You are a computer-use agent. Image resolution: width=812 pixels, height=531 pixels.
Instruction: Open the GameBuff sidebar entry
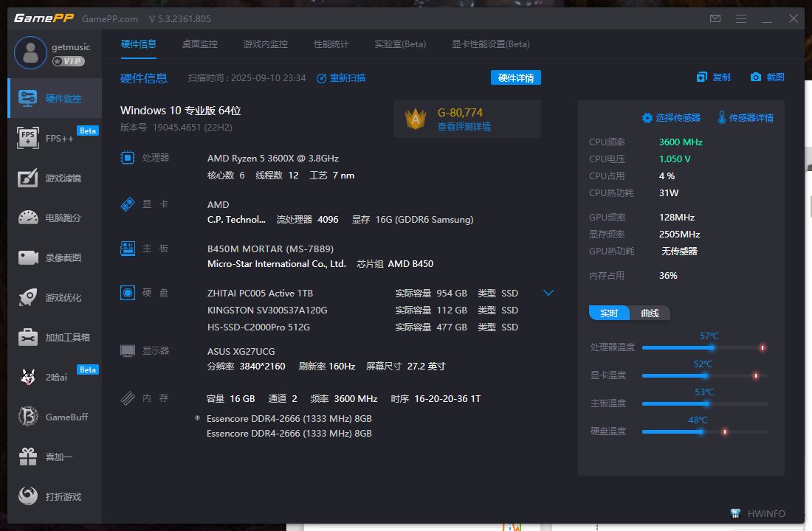[x=52, y=417]
